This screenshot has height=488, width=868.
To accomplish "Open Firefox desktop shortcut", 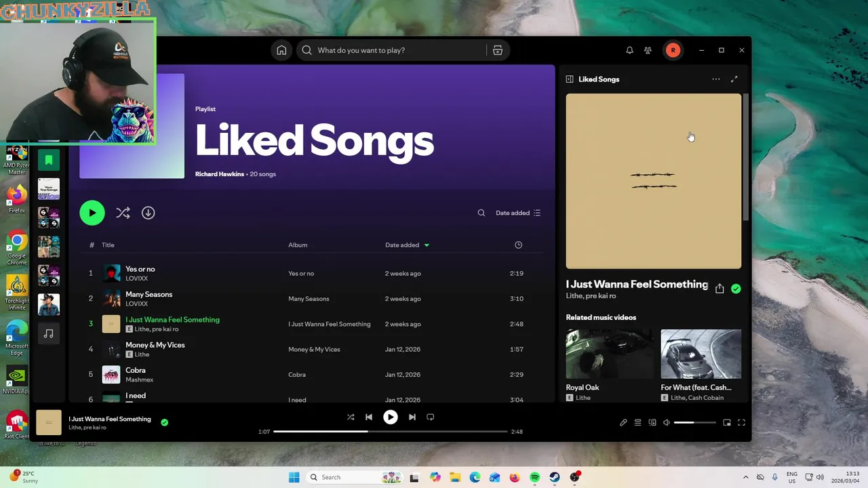I will [17, 199].
